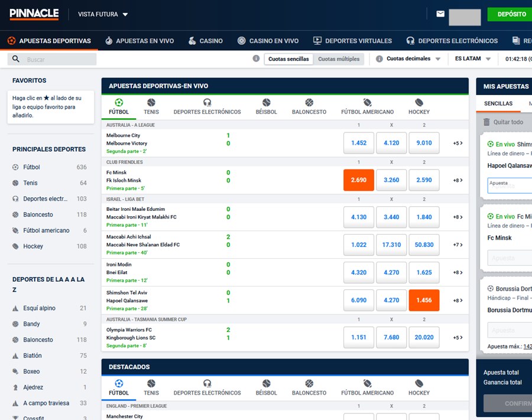532x420 pixels.
Task: Click the A campo traviesa icon
Action: tap(15, 403)
